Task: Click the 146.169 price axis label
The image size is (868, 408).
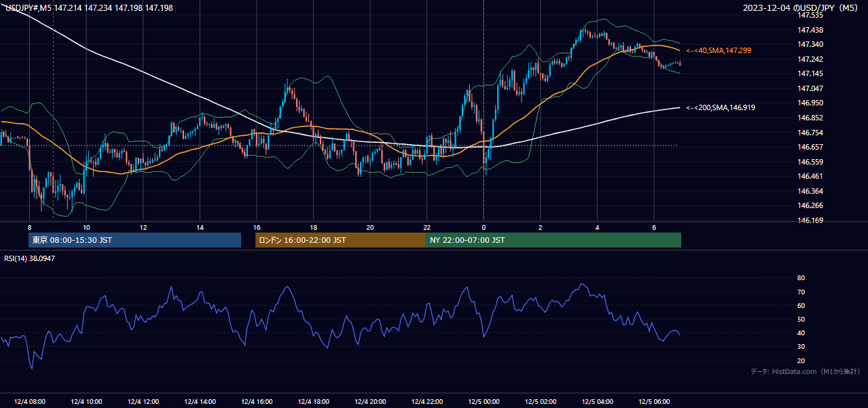Action: (x=810, y=220)
